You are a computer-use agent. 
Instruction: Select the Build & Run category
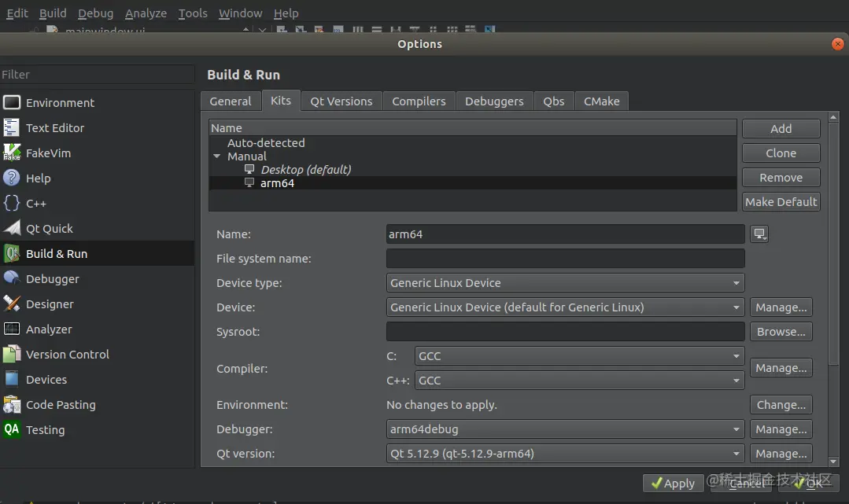pyautogui.click(x=98, y=253)
